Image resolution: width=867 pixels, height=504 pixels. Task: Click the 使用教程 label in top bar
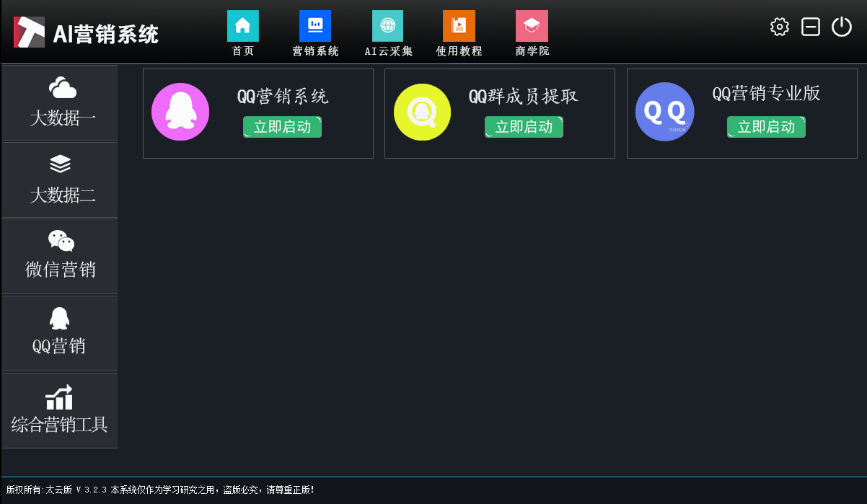(x=459, y=51)
